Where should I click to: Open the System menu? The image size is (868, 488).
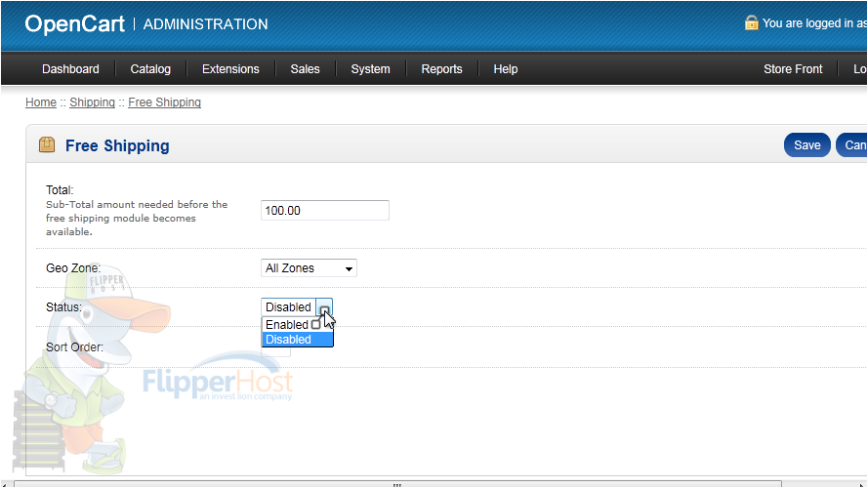coord(370,69)
